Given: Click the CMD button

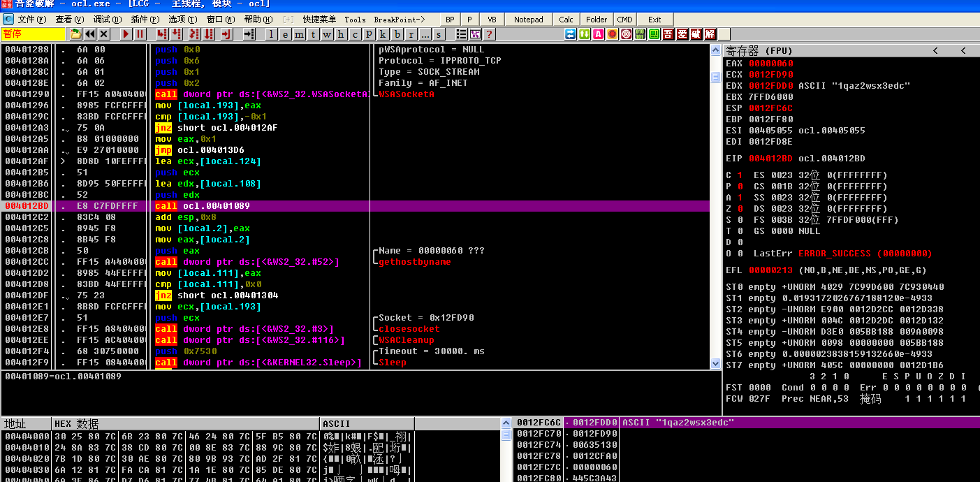Looking at the screenshot, I should (625, 20).
